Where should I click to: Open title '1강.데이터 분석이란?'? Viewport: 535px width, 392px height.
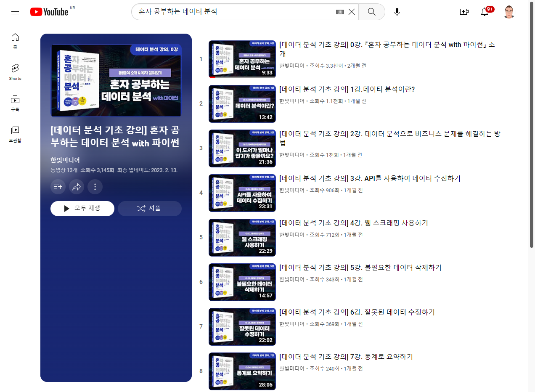click(347, 90)
